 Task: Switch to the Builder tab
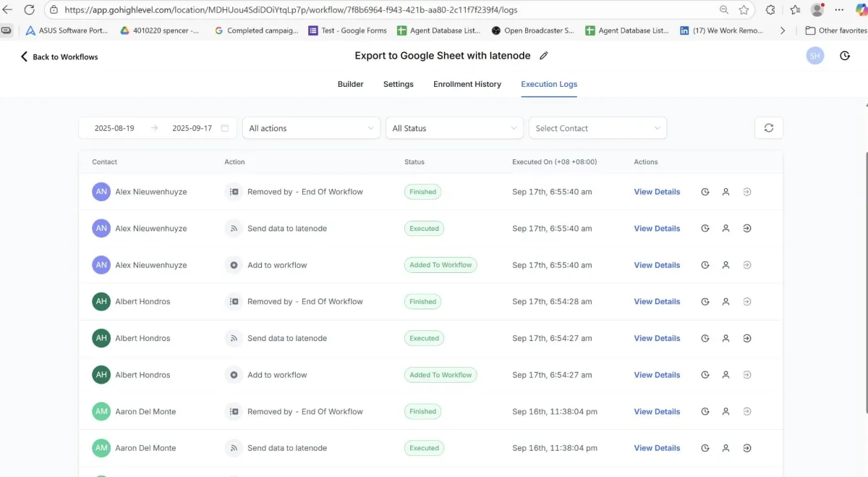pyautogui.click(x=350, y=84)
